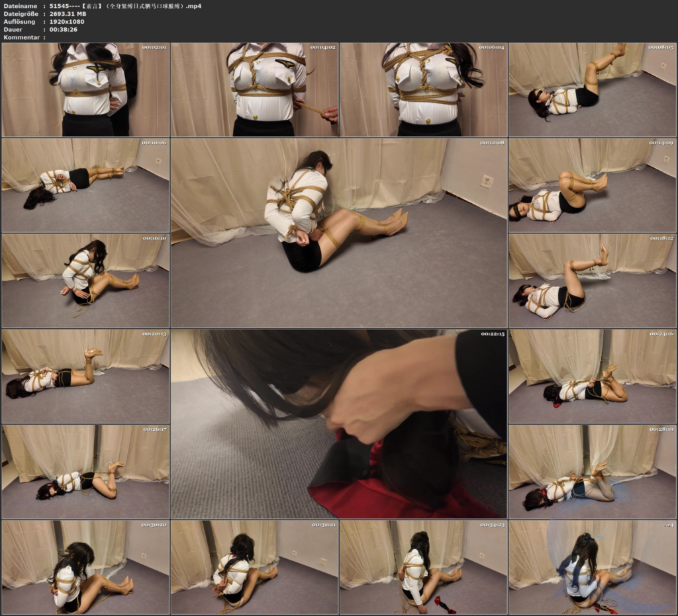Click the resolution value 1920x1080

pos(67,22)
